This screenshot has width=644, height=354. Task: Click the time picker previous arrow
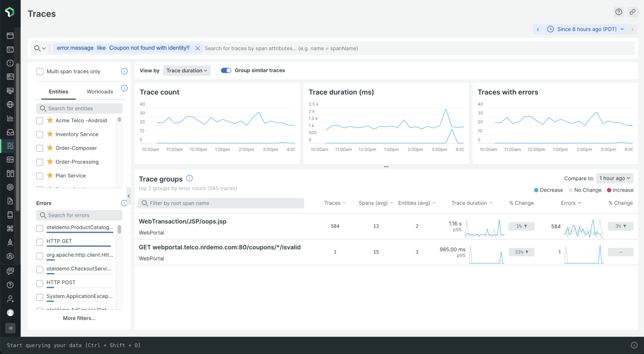pyautogui.click(x=538, y=29)
